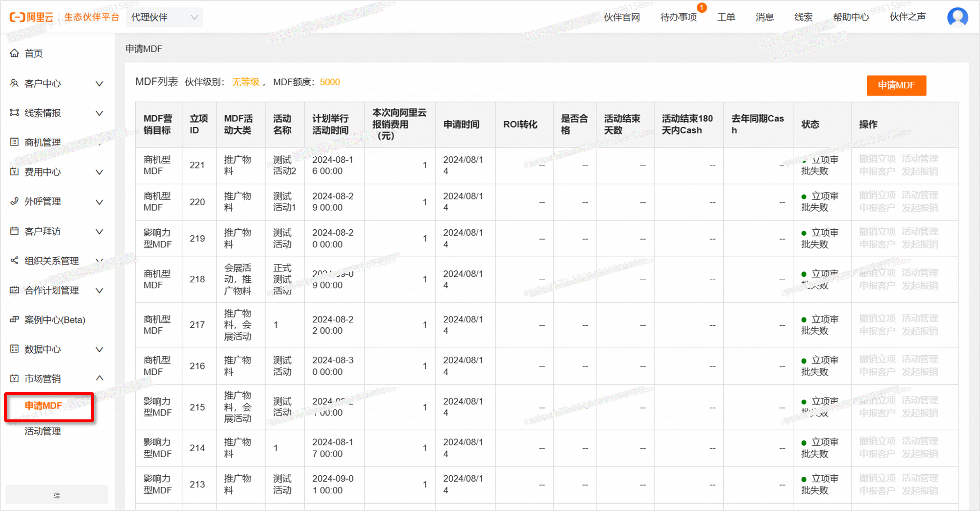Collapse the 市场营销 menu section

[x=99, y=378]
